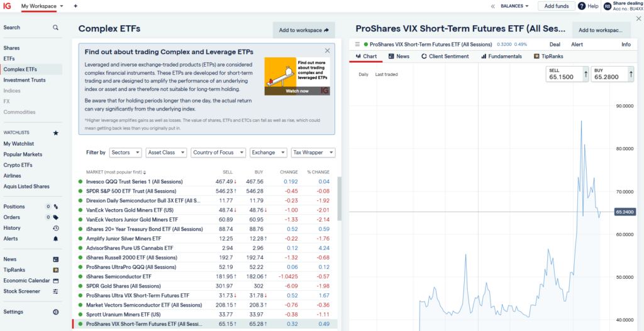
Task: Click the Daily chart interval label
Action: (x=364, y=75)
